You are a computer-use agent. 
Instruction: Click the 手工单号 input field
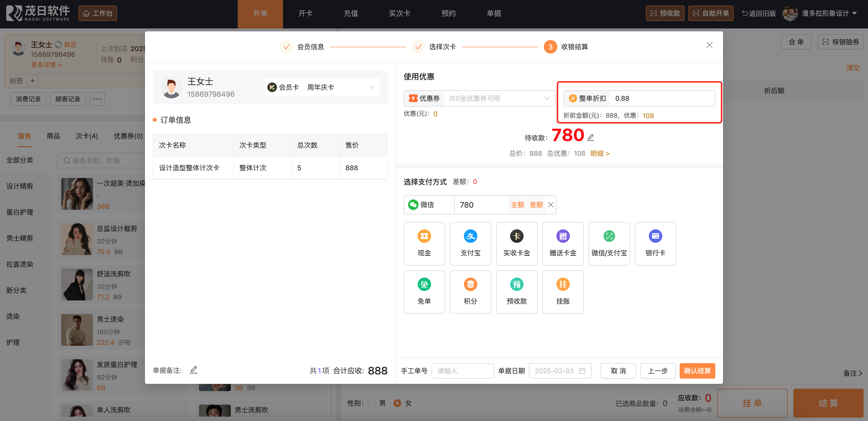click(x=462, y=371)
